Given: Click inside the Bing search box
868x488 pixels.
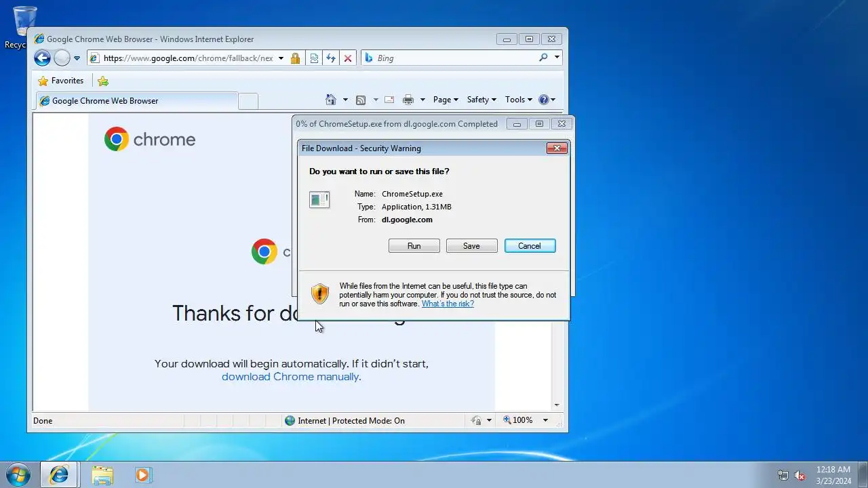Looking at the screenshot, I should point(454,58).
